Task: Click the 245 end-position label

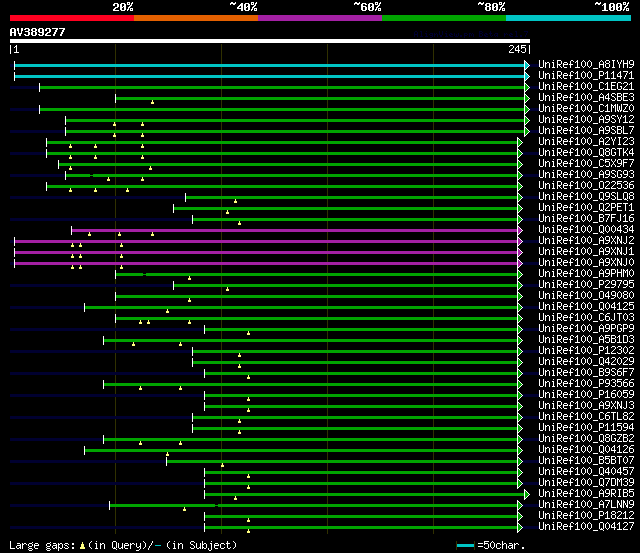Action: point(518,49)
